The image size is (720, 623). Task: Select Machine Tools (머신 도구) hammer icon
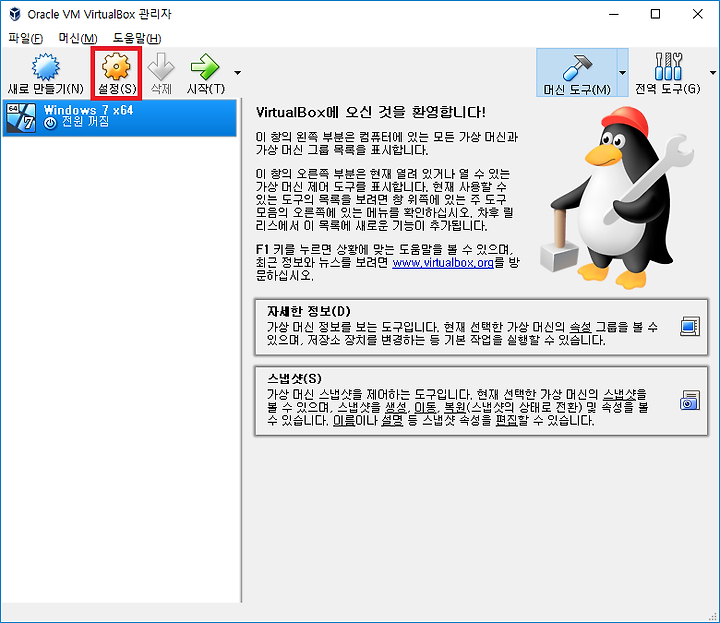[577, 67]
